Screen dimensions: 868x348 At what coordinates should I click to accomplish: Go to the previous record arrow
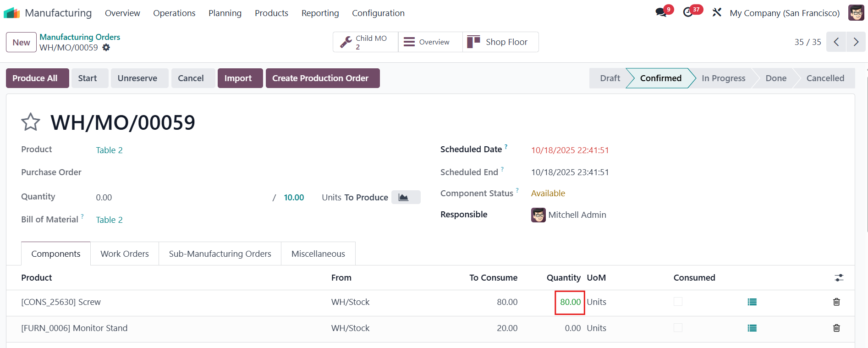click(836, 42)
